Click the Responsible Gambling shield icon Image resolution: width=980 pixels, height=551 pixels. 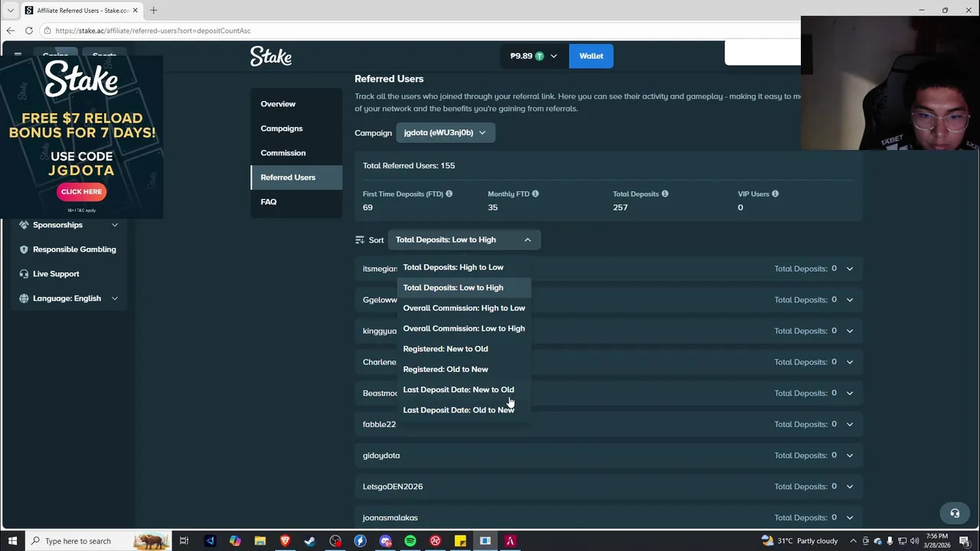point(24,249)
